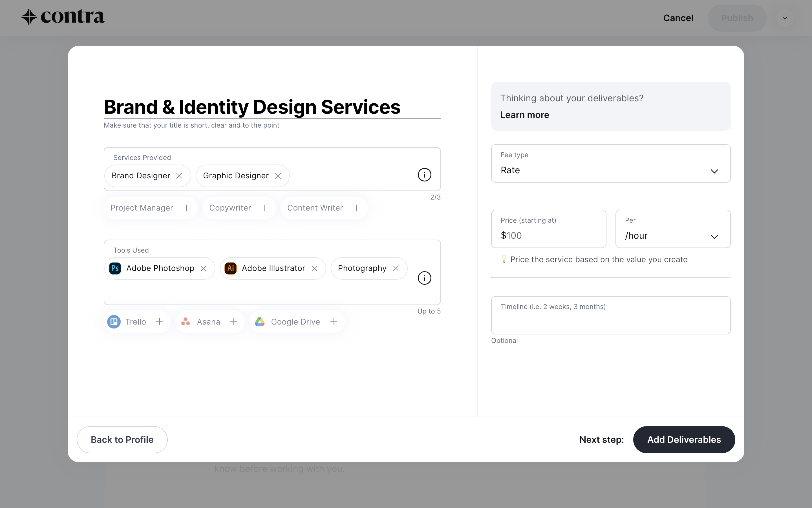
Task: Click Back to Profile
Action: [x=122, y=439]
